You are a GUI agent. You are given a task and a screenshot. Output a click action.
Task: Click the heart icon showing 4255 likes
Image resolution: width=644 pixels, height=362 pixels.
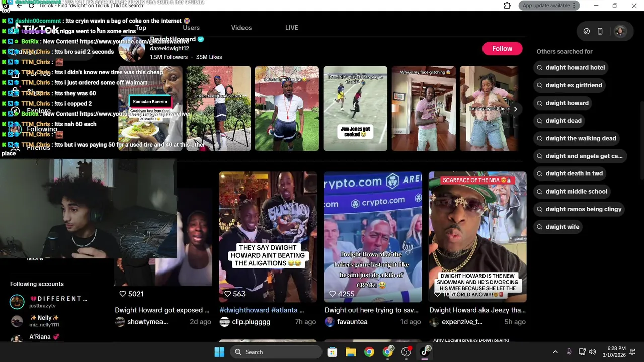pyautogui.click(x=332, y=294)
